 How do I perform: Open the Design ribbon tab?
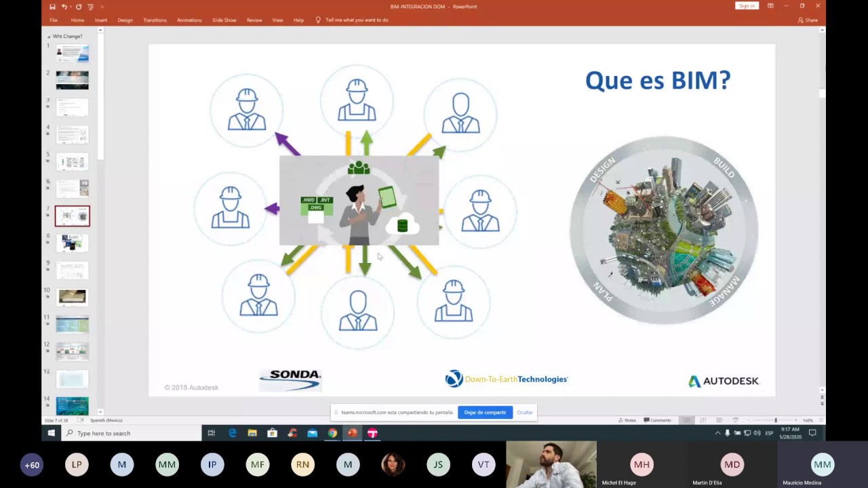point(125,20)
